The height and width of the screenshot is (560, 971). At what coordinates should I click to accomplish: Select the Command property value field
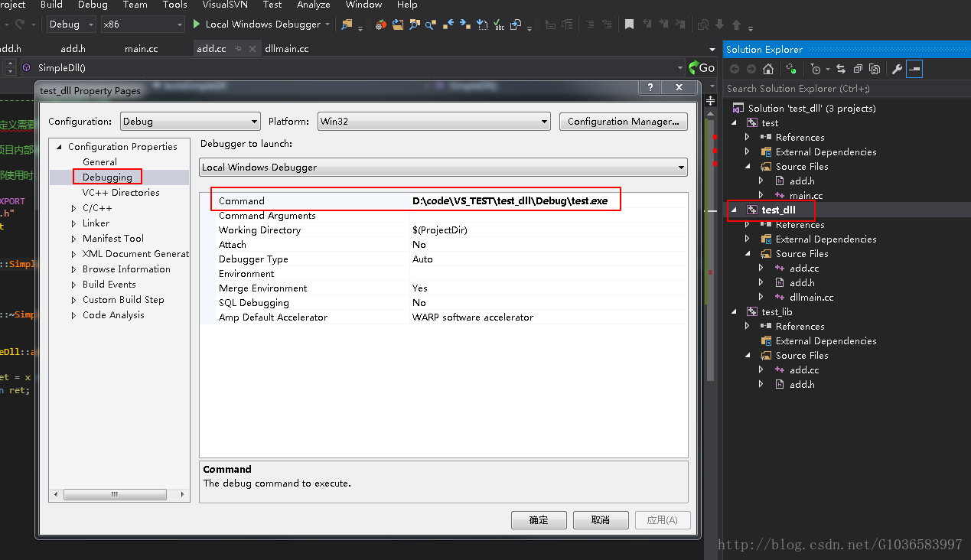click(549, 201)
